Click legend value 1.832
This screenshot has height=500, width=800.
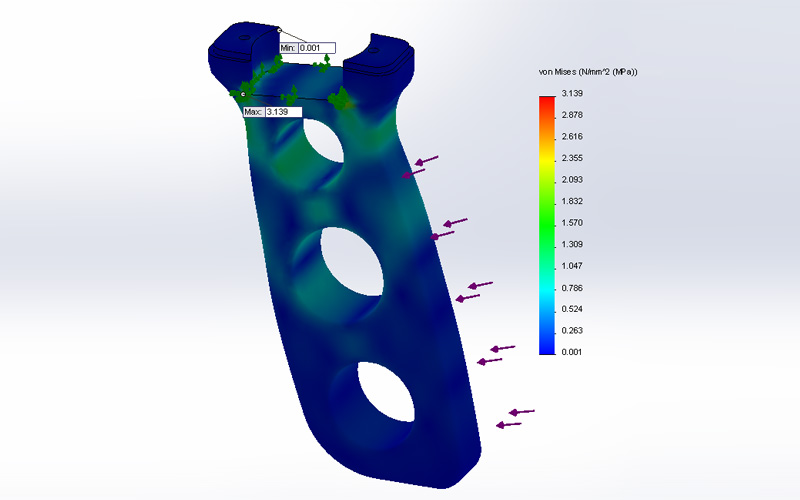coord(572,201)
